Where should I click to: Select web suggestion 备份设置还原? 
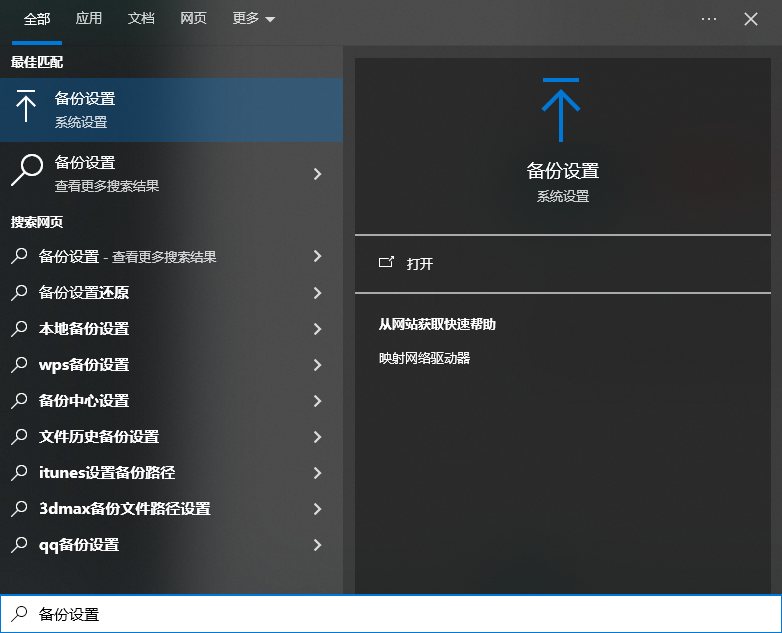tap(172, 292)
